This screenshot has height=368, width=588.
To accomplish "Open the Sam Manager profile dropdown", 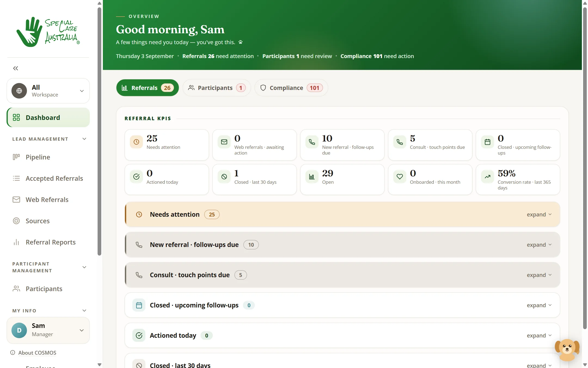I will (x=48, y=330).
